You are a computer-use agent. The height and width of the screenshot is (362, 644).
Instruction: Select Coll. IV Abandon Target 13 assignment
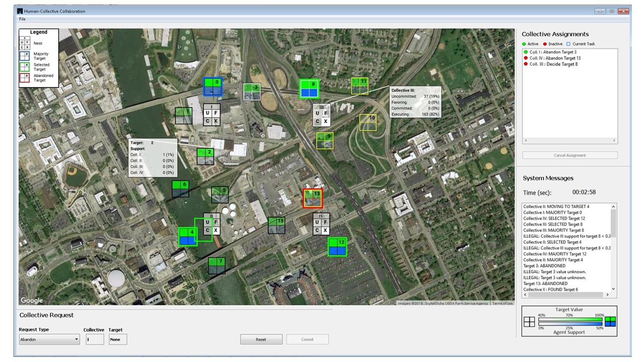point(555,58)
